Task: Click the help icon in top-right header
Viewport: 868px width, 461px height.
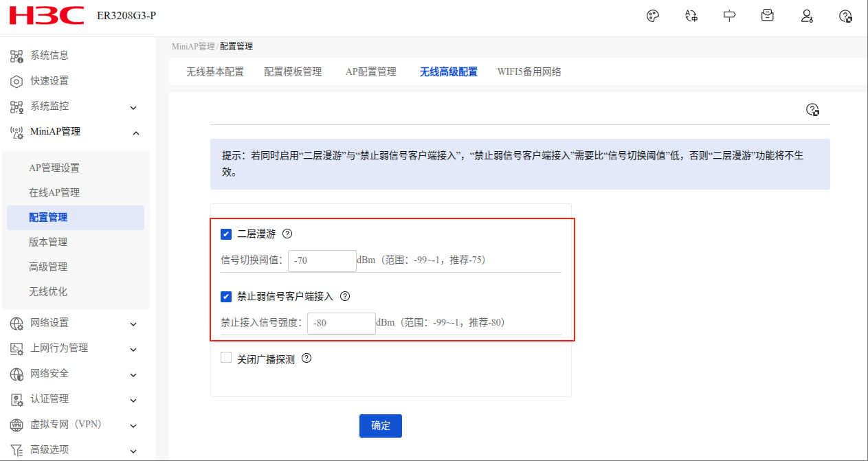Action: 845,16
